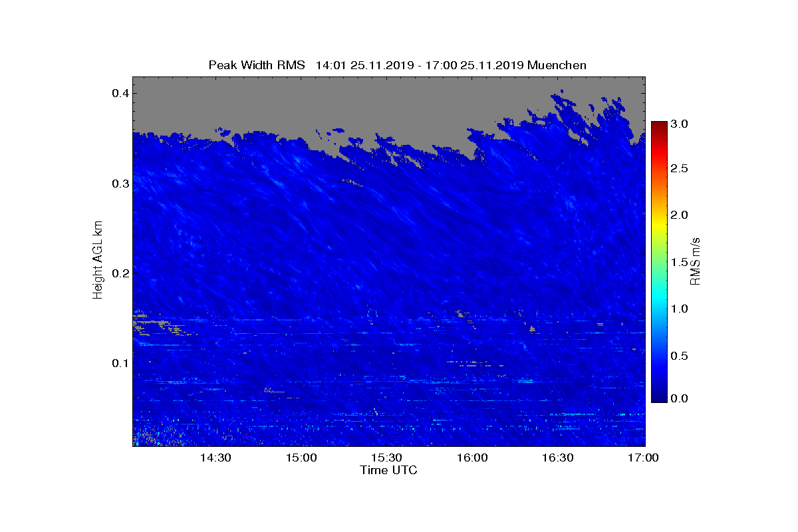Click the 'RMS m/s' colorbar label

[x=695, y=261]
